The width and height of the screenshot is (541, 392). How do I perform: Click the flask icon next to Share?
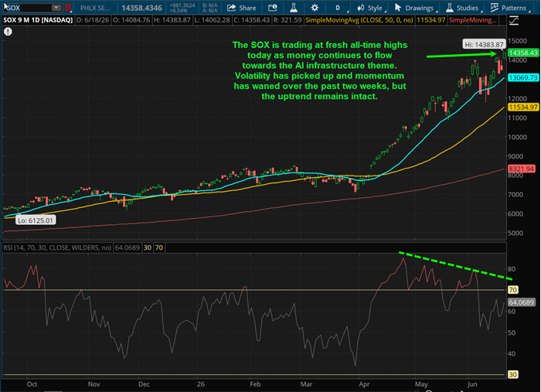coord(294,8)
